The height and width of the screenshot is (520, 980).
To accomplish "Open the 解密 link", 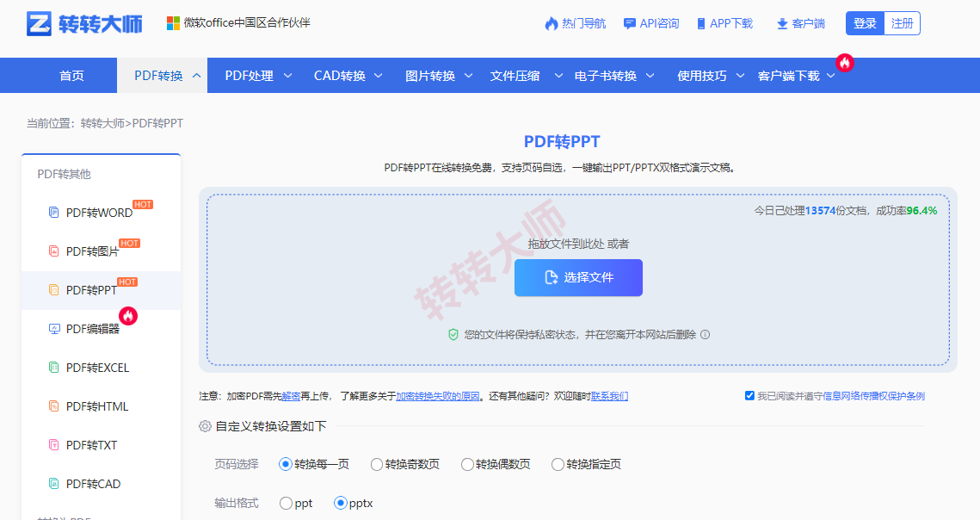I will tap(292, 396).
